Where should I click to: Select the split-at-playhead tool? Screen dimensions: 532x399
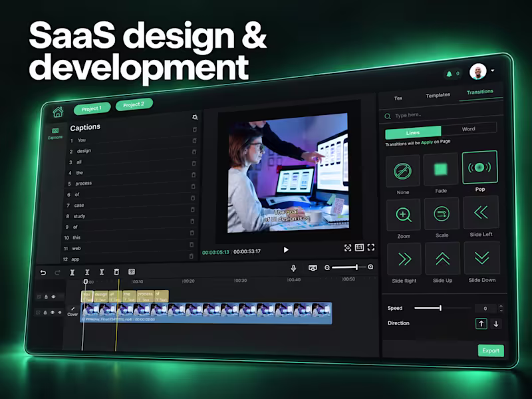[72, 273]
